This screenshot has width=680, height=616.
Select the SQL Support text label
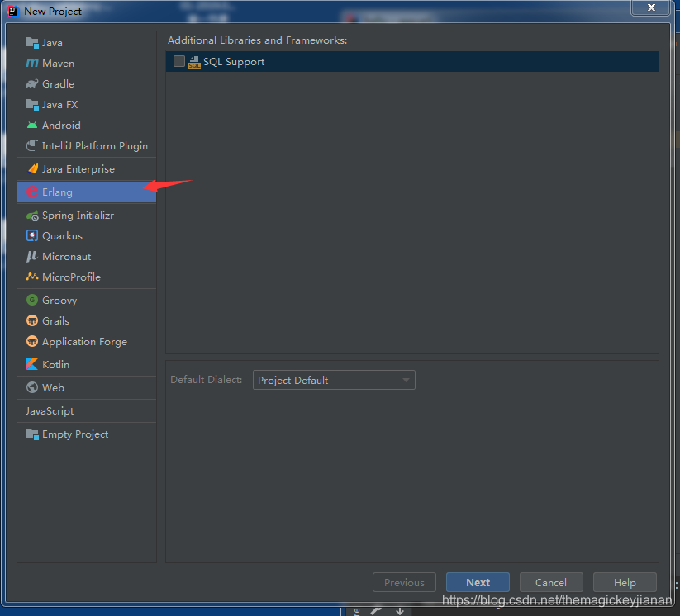[x=234, y=62]
